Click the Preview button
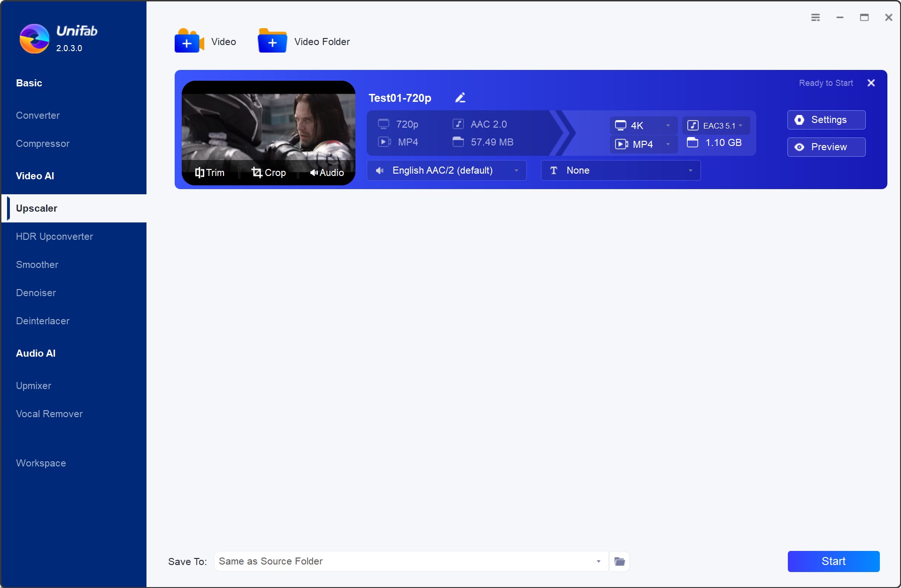 click(x=826, y=147)
